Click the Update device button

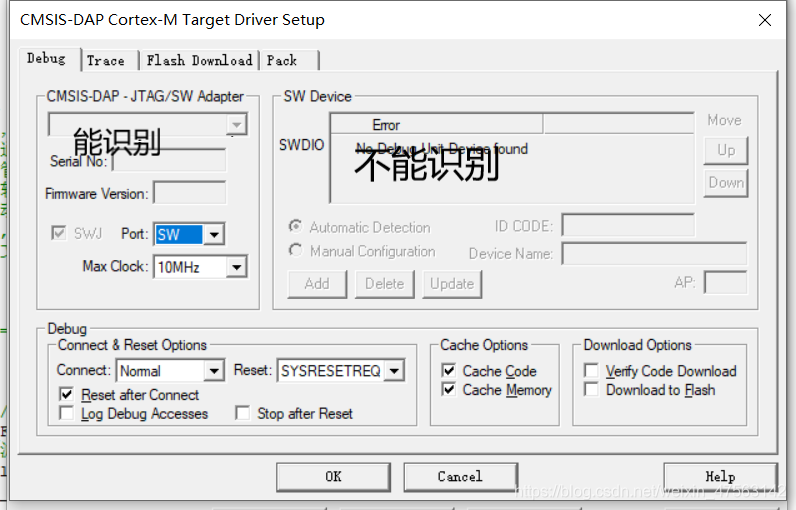coord(452,284)
